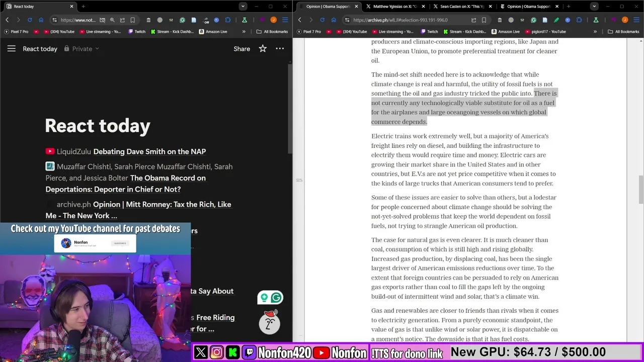Click the zoom magnifier icon in Notion address bar

tap(112, 20)
